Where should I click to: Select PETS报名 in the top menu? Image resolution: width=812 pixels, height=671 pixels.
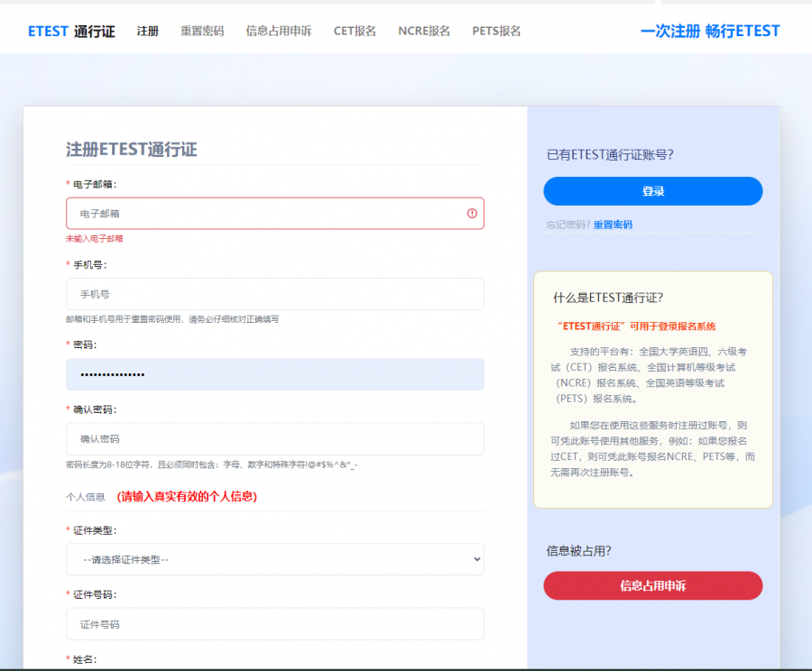(x=496, y=31)
